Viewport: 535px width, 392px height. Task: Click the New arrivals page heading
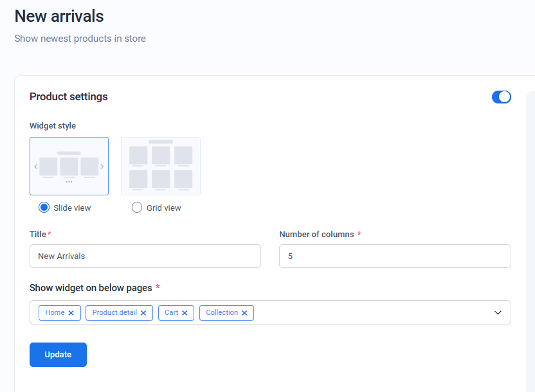coord(59,16)
